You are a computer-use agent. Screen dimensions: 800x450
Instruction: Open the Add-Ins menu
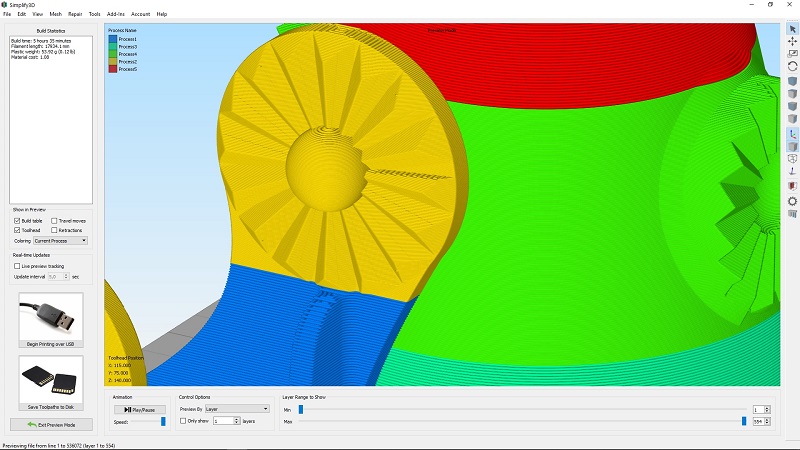coord(116,14)
